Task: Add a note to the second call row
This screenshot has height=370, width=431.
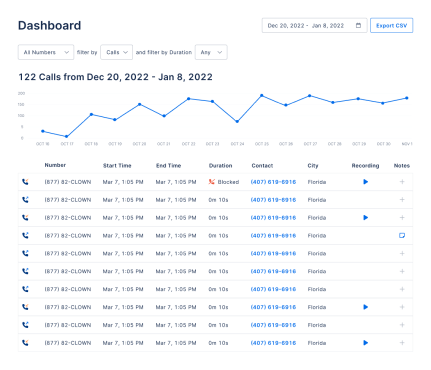Action: pyautogui.click(x=402, y=200)
